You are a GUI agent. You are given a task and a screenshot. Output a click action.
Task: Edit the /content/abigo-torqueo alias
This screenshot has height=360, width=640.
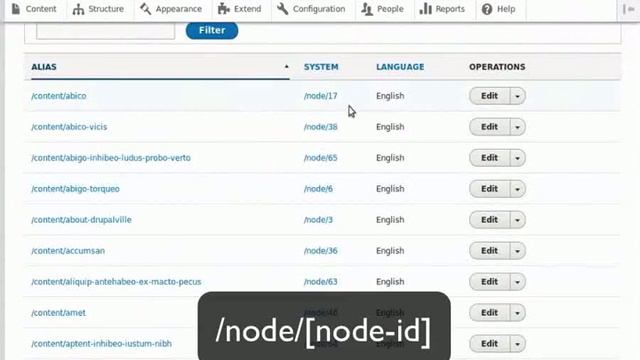(489, 189)
